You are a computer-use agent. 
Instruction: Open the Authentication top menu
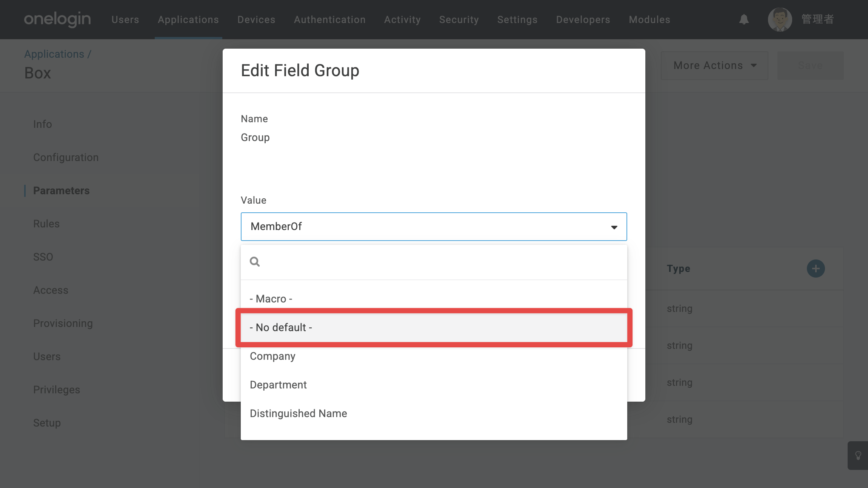point(330,20)
